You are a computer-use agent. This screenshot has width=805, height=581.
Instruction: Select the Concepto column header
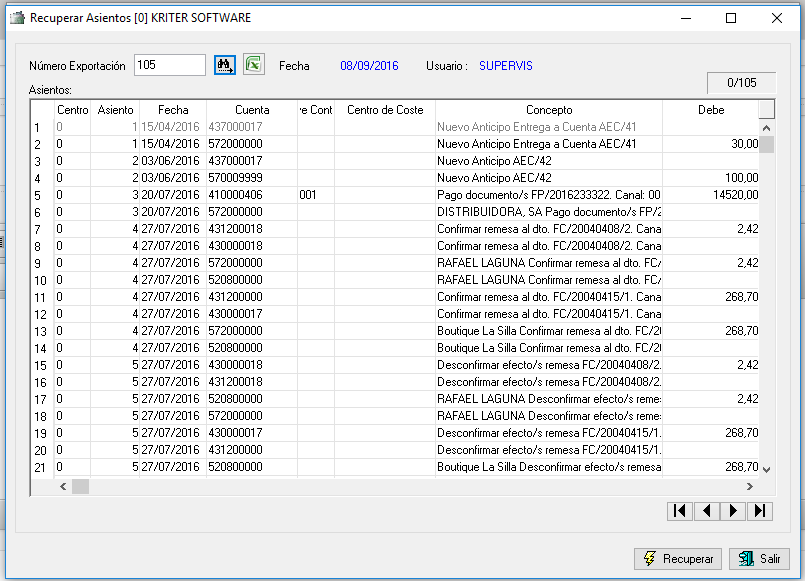[549, 110]
